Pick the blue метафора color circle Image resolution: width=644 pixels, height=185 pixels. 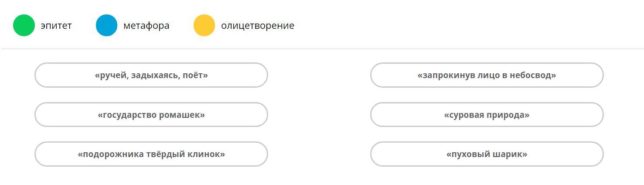(106, 25)
